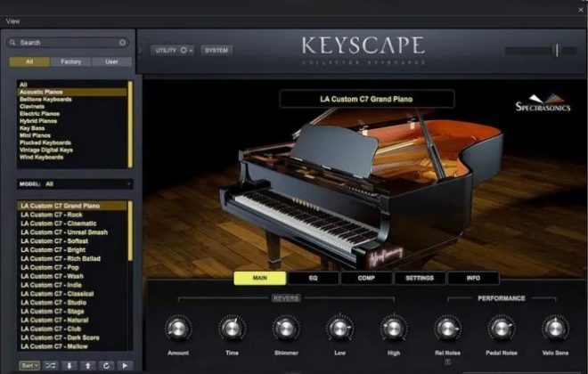The width and height of the screenshot is (588, 374).
Task: Load LA Custom C7 - Unreal Smash patch
Action: (x=72, y=232)
